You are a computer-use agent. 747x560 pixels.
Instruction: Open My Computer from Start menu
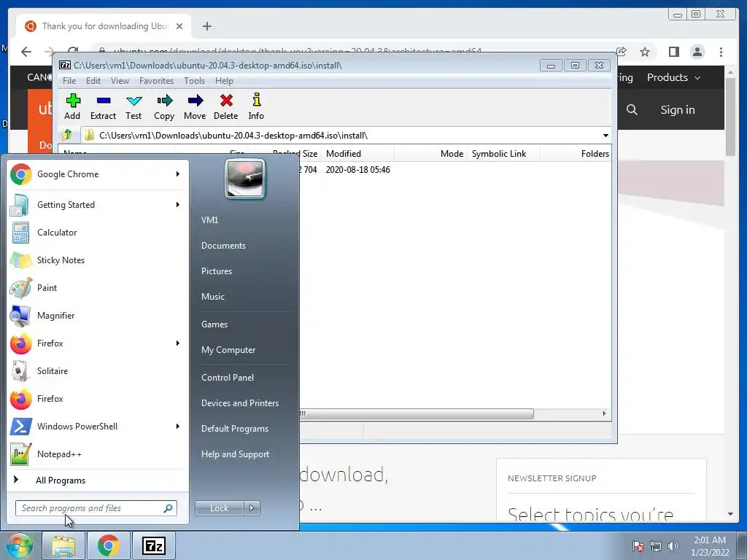tap(228, 350)
